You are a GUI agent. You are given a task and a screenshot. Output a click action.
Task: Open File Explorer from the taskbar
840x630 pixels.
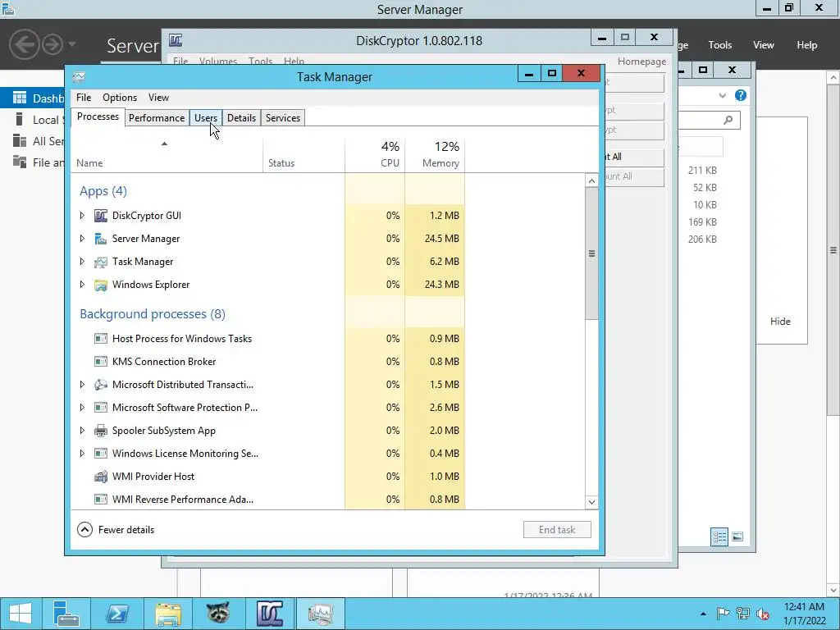click(168, 614)
